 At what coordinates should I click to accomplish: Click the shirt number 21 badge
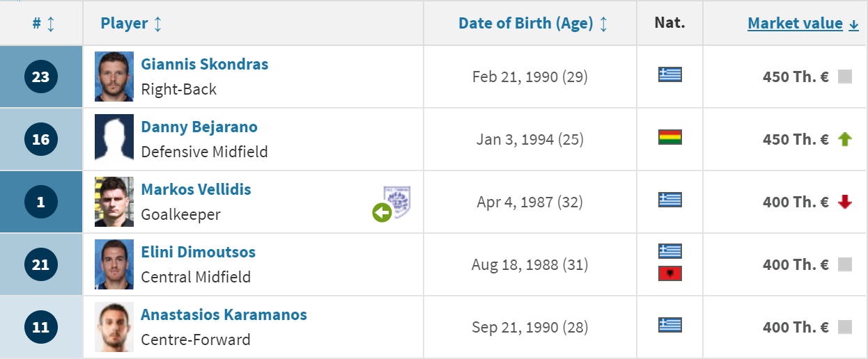(x=41, y=264)
